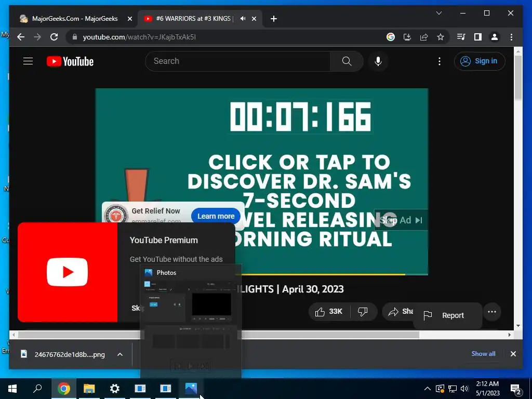
Task: Mute the tab audio speaker icon
Action: (x=243, y=19)
